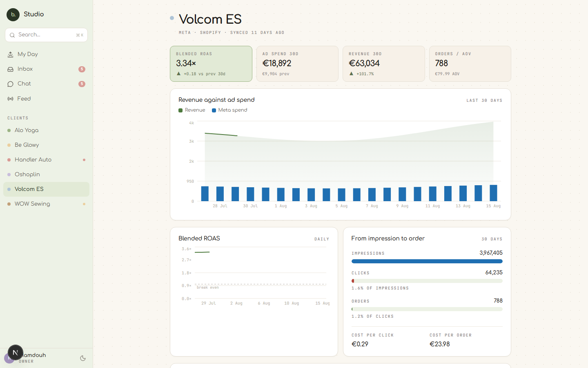Select the Volcom ES client

pos(46,189)
